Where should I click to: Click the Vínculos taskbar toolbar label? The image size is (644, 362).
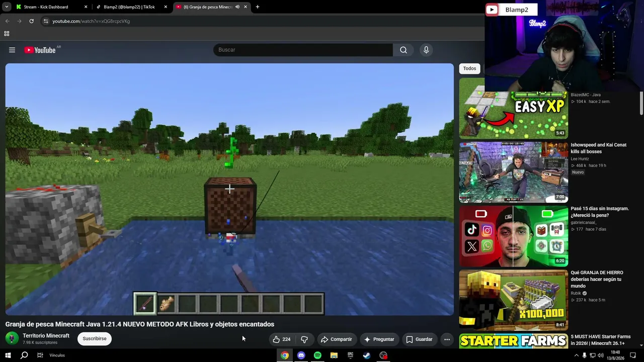pyautogui.click(x=57, y=355)
